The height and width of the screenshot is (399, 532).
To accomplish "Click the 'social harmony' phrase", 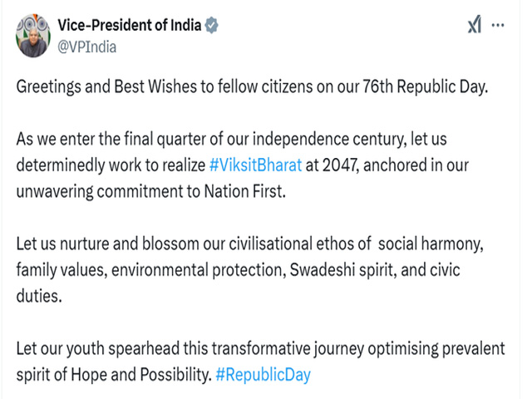I will coord(431,244).
